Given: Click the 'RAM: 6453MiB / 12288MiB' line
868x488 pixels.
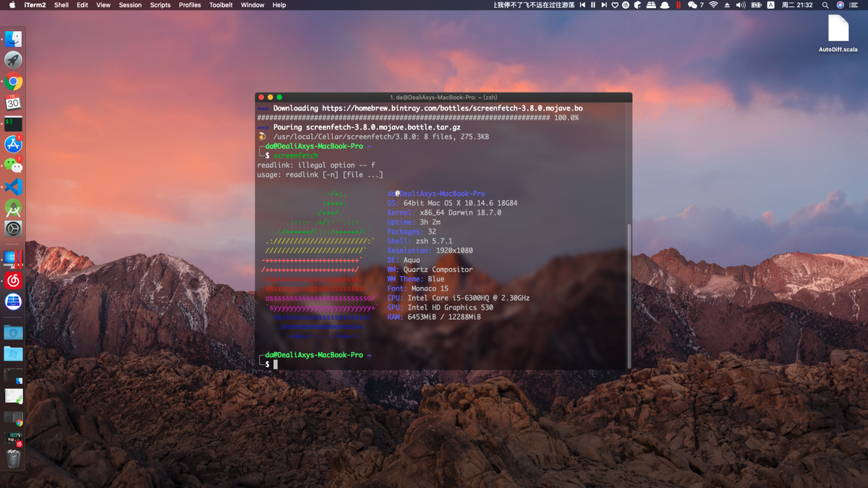Looking at the screenshot, I should [x=434, y=317].
